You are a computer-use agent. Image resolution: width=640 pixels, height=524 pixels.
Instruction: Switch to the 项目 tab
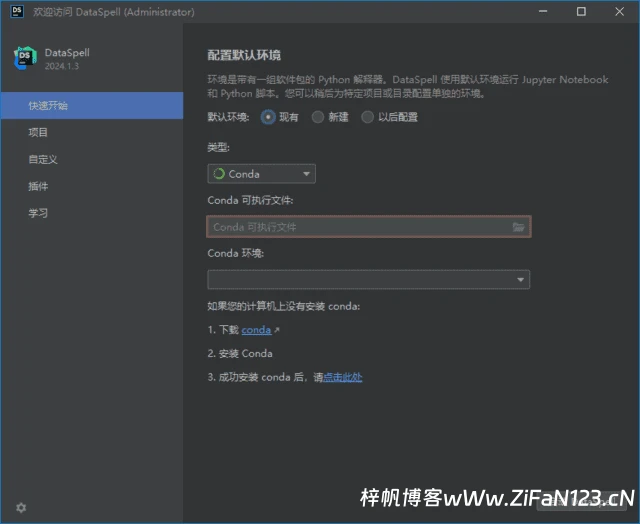pos(38,132)
